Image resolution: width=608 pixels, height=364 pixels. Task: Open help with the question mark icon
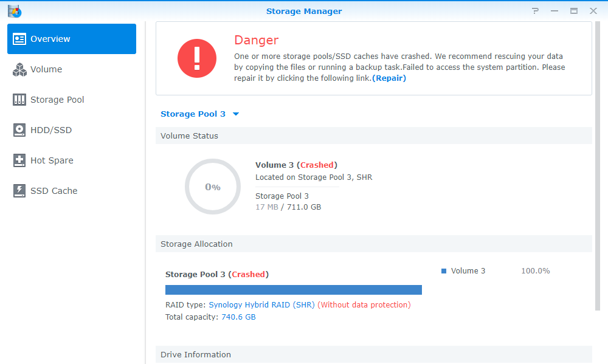(x=535, y=11)
